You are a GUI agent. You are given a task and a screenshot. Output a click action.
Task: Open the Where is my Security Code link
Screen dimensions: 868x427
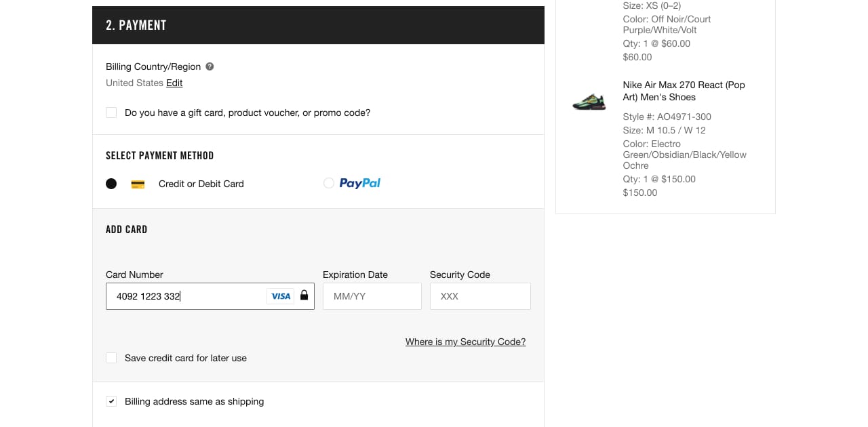(x=465, y=342)
